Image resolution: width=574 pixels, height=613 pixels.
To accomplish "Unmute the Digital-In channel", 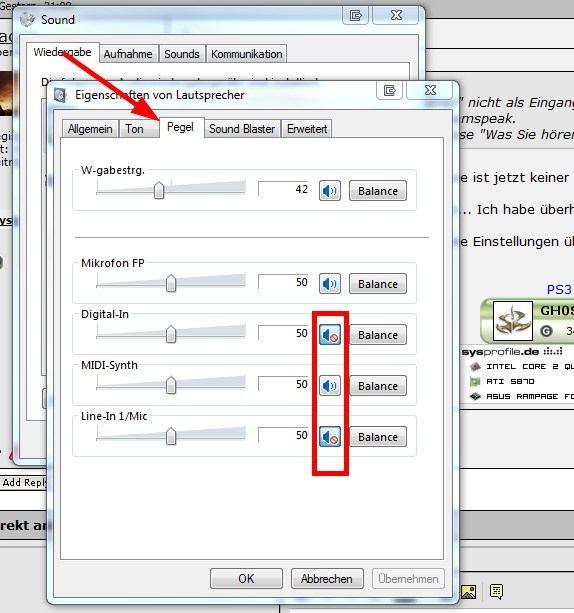I will click(x=330, y=335).
